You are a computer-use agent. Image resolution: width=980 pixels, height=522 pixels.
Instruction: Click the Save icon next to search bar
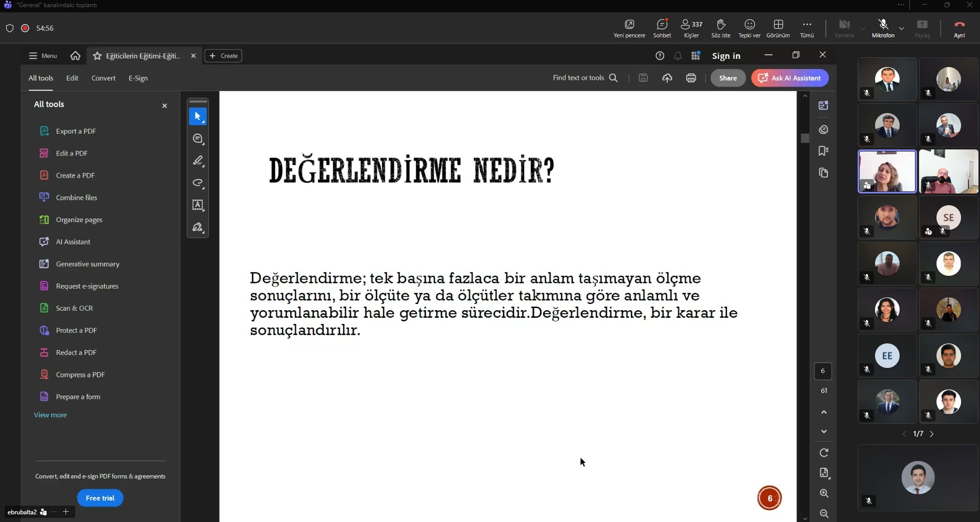coord(643,78)
